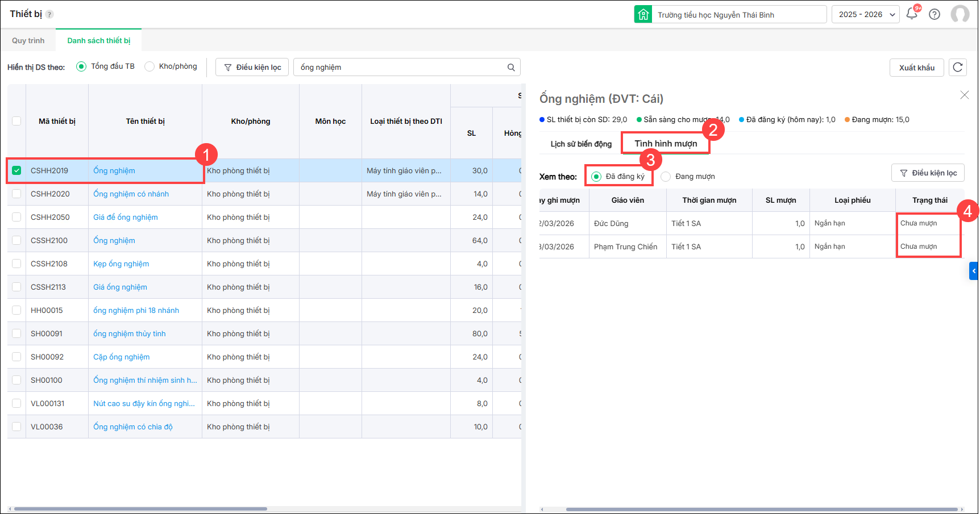
Task: Open the help question mark icon
Action: click(935, 14)
